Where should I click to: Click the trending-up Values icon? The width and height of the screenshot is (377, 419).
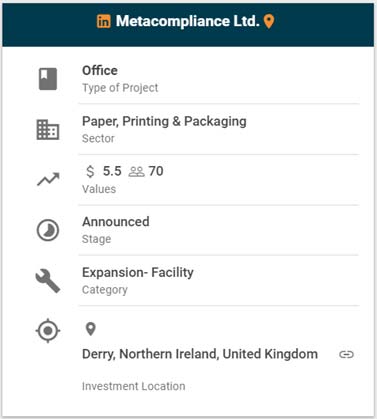pyautogui.click(x=48, y=179)
